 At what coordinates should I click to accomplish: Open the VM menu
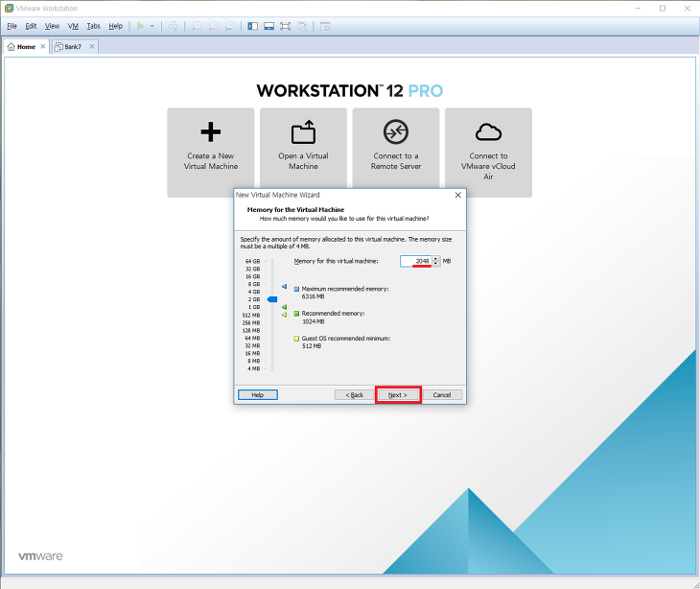pyautogui.click(x=73, y=26)
